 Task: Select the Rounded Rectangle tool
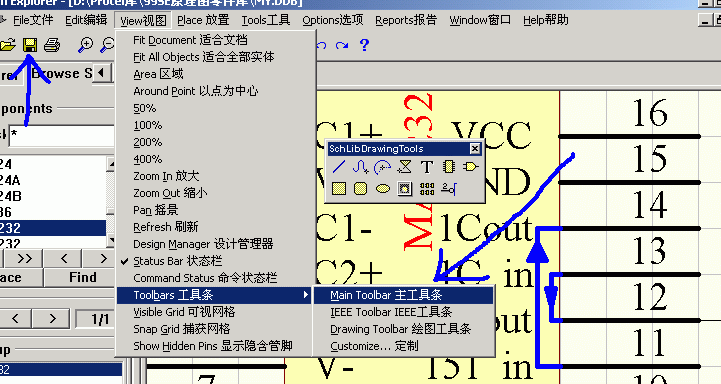pos(360,189)
